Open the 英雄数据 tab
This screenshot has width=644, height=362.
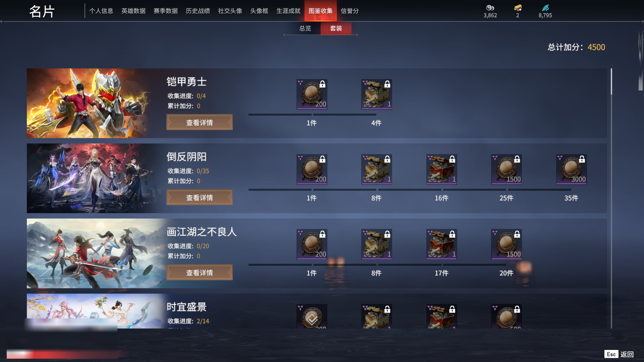pos(133,11)
